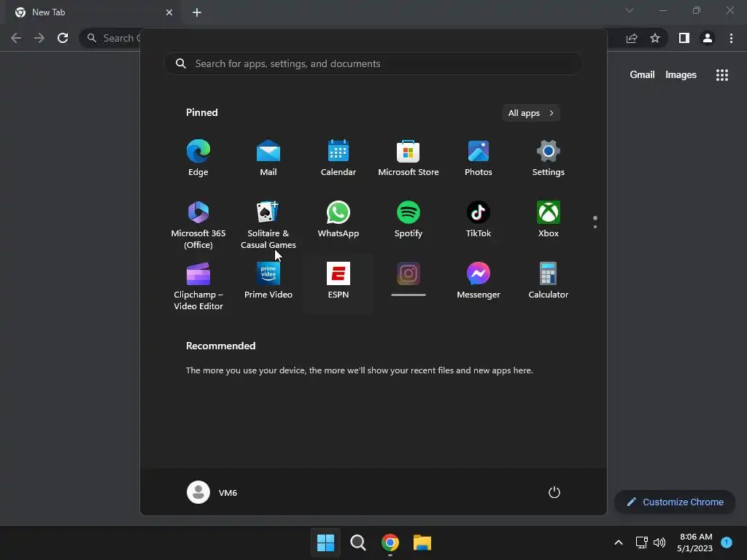
Task: Open Chrome's three-dot menu
Action: 731,38
